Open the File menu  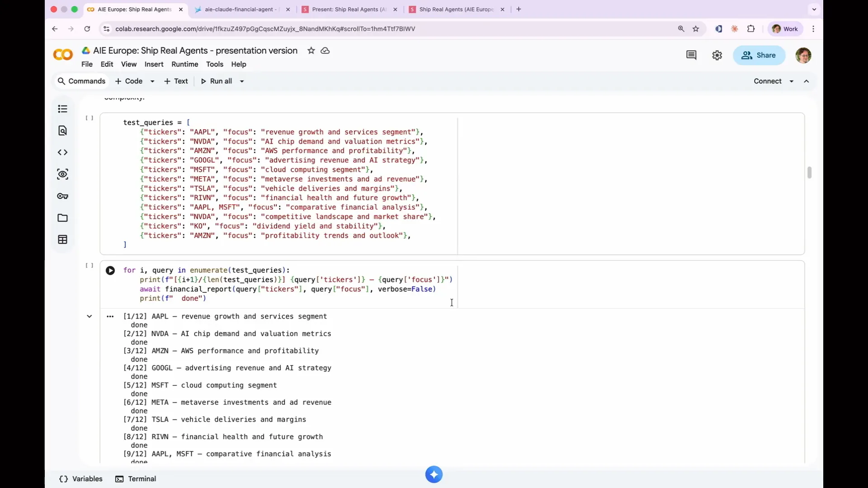[x=87, y=64]
